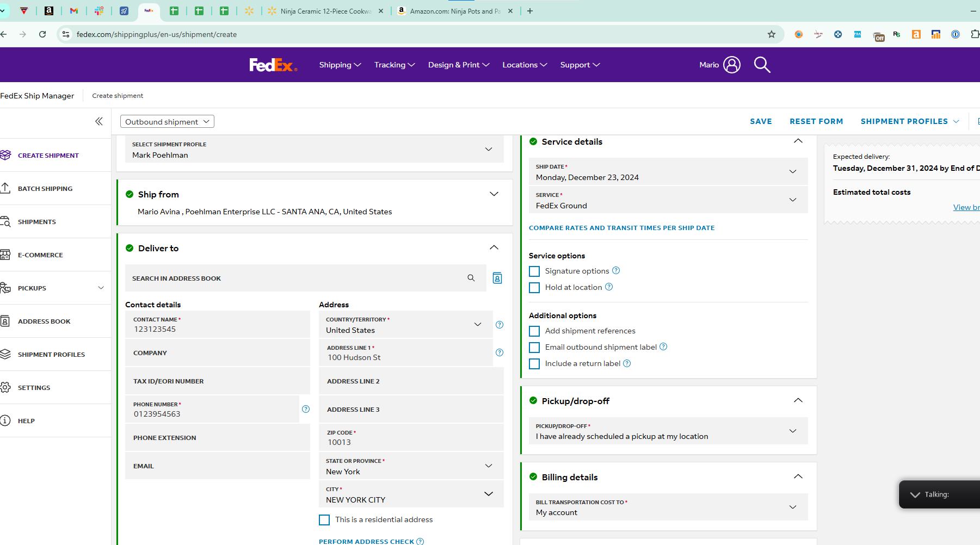Screen dimensions: 980x545
Task: Bookmark this page with the star icon
Action: click(x=772, y=34)
